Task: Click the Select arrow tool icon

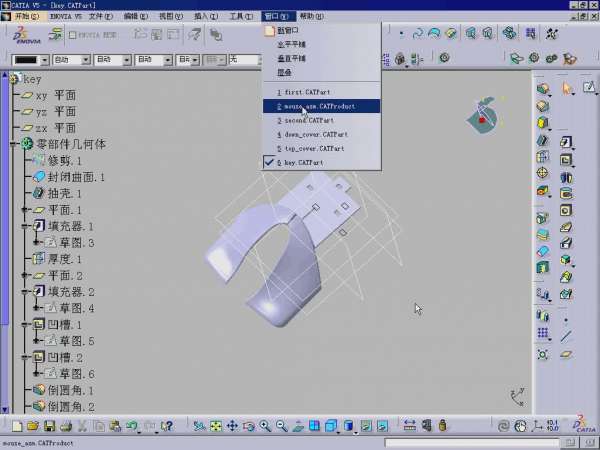Action: coord(566,88)
